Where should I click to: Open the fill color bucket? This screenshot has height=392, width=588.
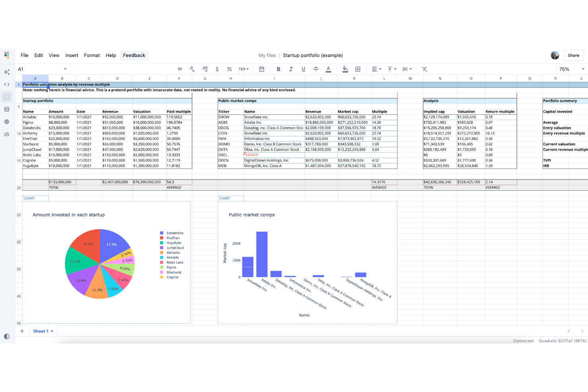coord(345,69)
